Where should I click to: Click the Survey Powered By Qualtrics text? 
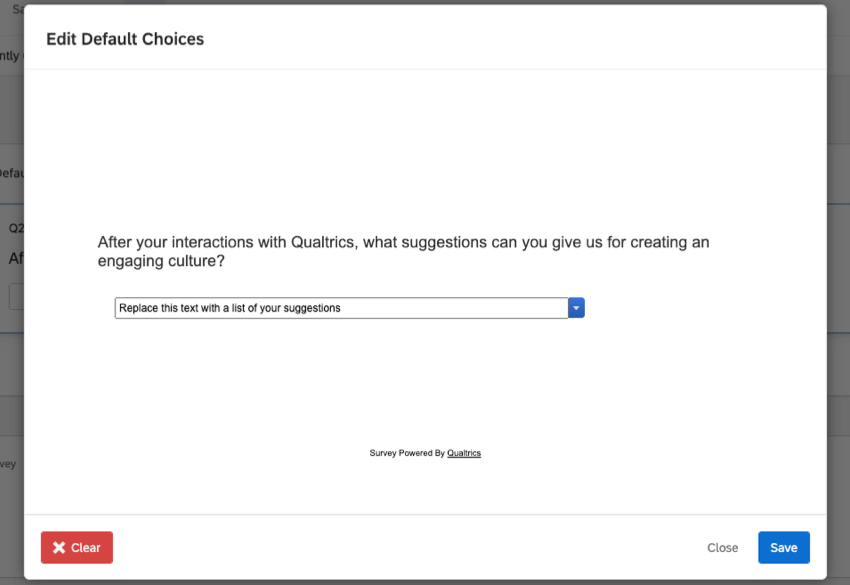pos(426,453)
